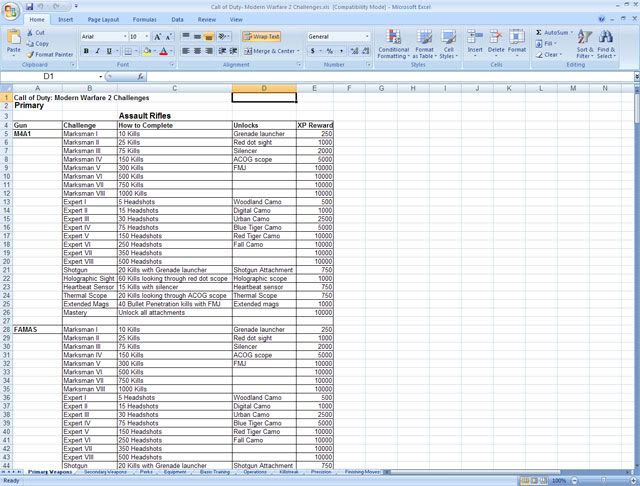The height and width of the screenshot is (486, 640).
Task: Click Increase Decimal icon
Action: point(354,51)
